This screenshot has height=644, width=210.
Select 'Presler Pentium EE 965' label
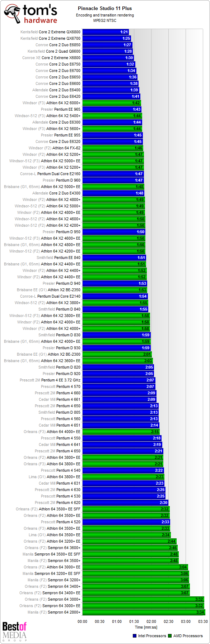(61, 109)
